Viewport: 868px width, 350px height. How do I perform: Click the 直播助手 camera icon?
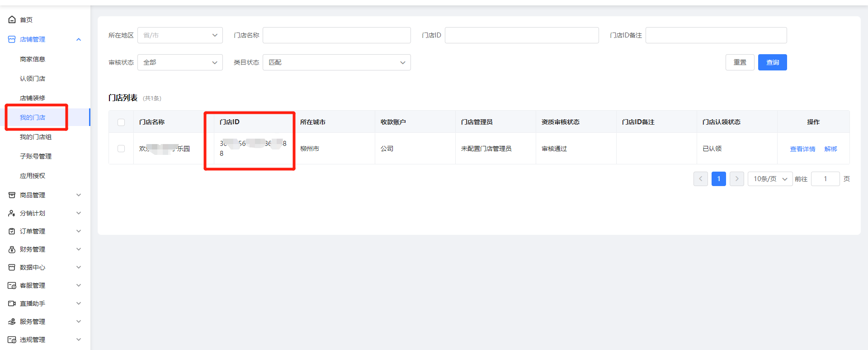12,303
